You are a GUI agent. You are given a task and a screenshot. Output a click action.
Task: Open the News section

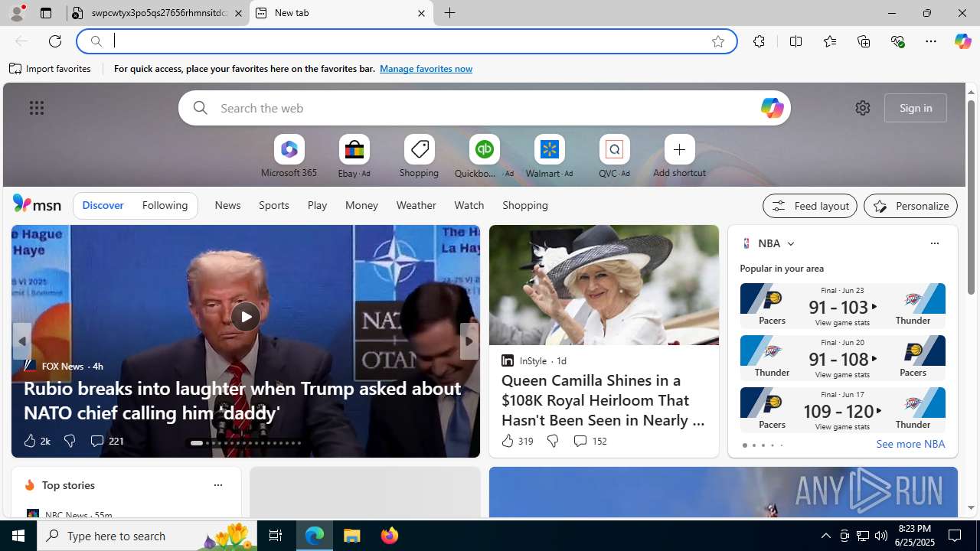(x=227, y=205)
